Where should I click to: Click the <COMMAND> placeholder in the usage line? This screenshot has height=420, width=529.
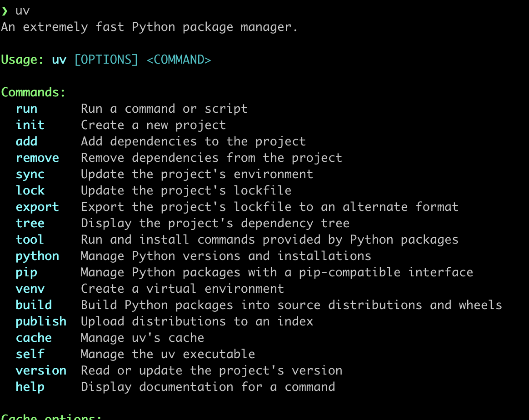[x=179, y=60]
